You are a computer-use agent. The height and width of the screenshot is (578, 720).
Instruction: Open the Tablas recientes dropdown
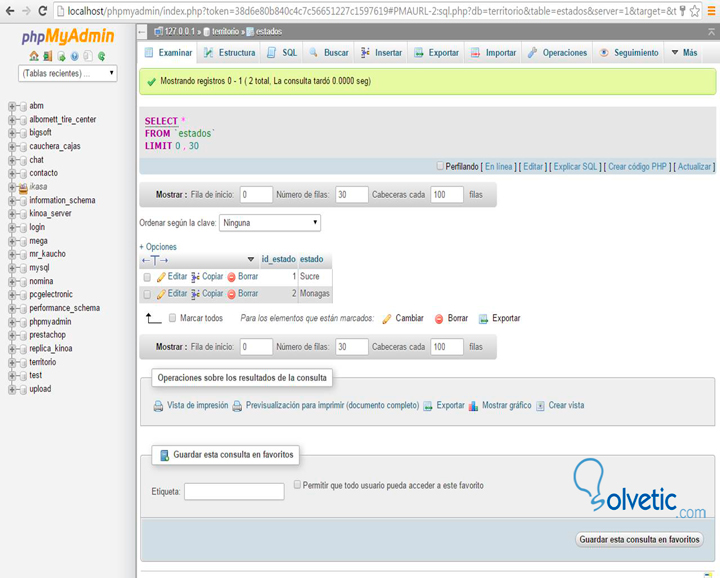pos(68,73)
